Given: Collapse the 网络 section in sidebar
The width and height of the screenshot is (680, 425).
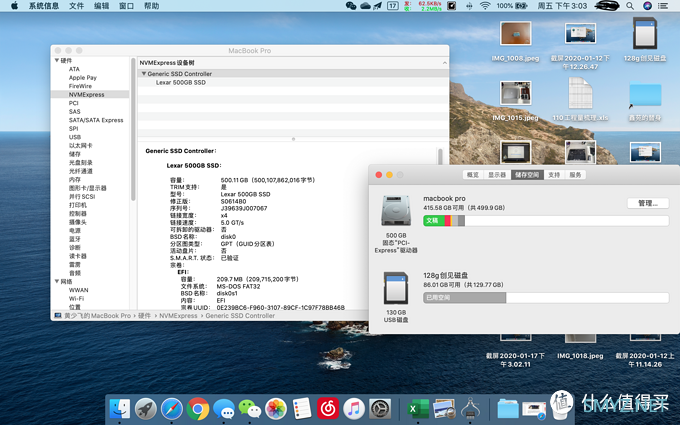Looking at the screenshot, I should (57, 281).
